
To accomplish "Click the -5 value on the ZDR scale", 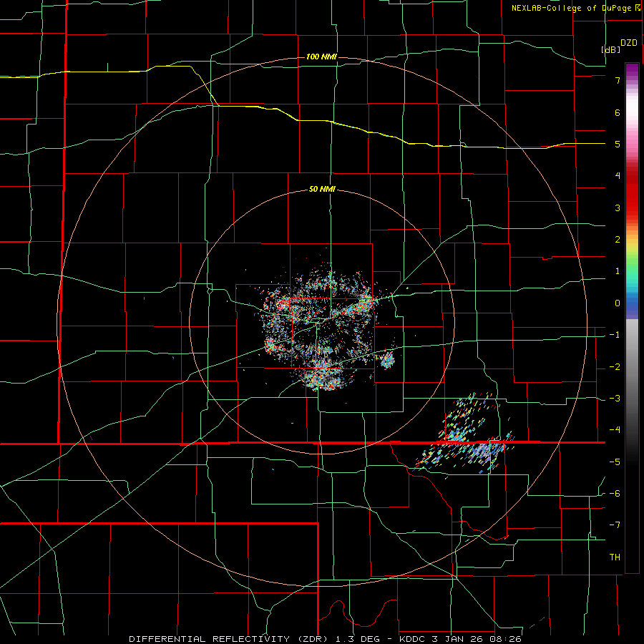I will click(615, 462).
